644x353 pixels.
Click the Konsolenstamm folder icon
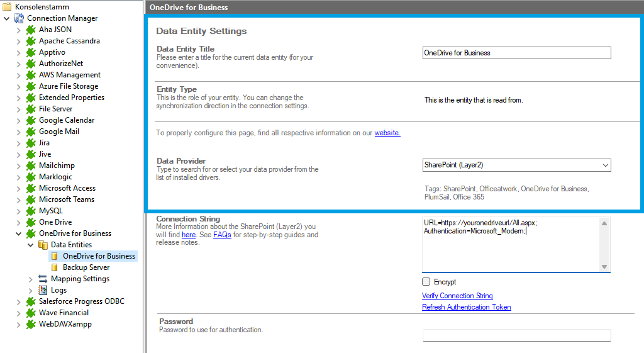pos(7,6)
